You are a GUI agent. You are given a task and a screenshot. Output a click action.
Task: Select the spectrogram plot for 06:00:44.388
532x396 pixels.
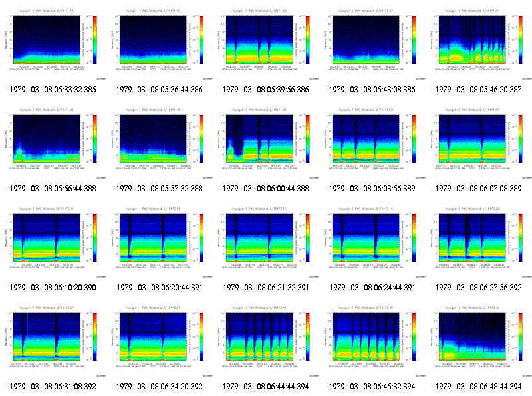pos(265,142)
